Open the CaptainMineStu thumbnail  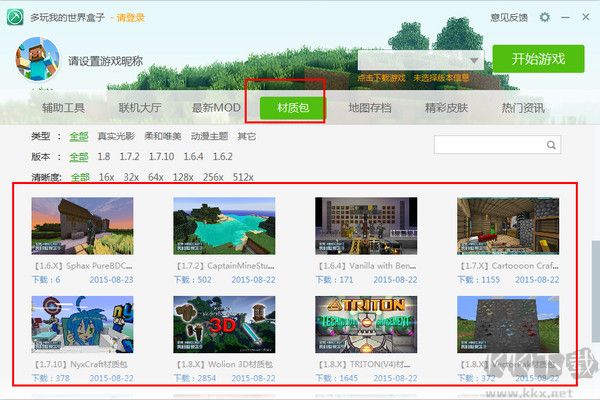pos(224,226)
